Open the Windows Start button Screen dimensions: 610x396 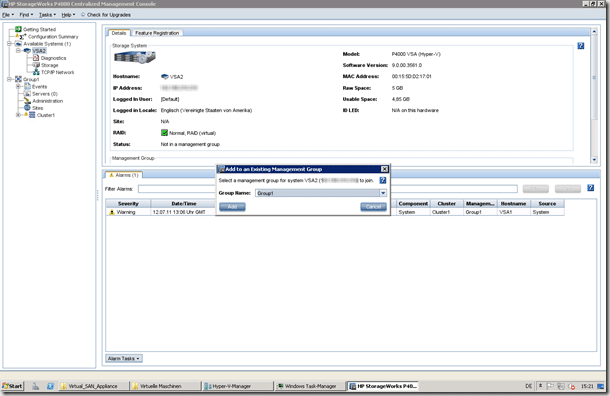click(12, 386)
